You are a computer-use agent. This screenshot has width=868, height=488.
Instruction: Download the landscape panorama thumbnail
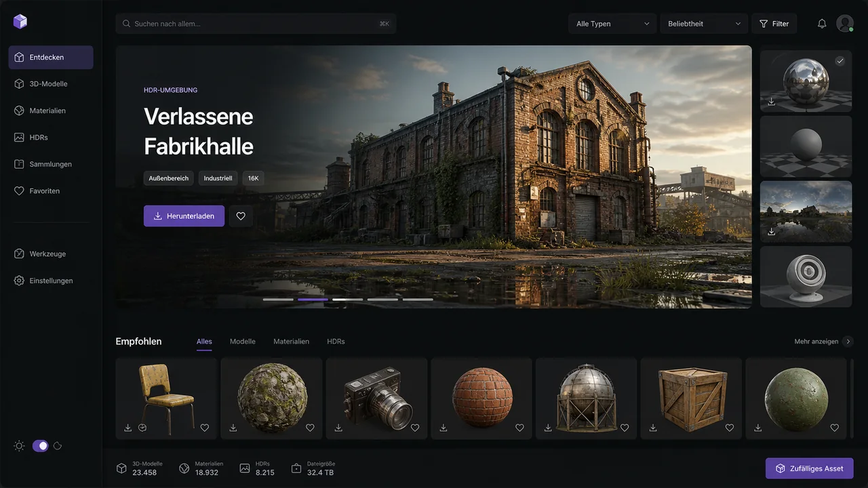771,232
